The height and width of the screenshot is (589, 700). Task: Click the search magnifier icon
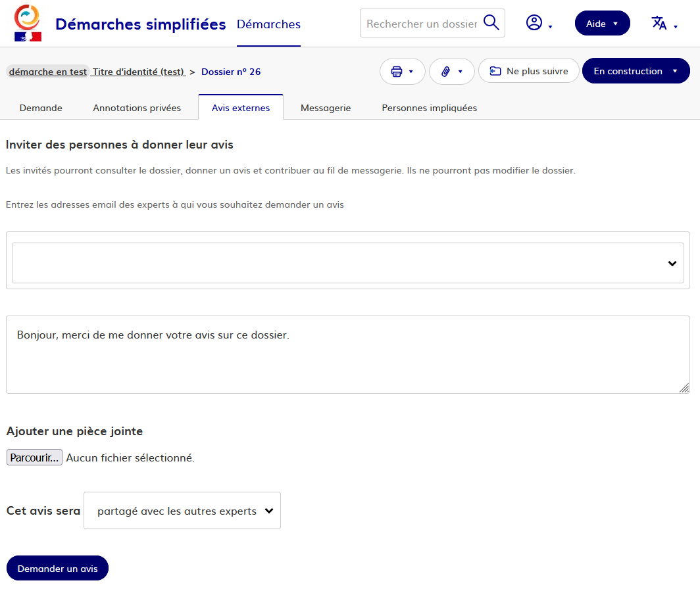click(x=491, y=23)
